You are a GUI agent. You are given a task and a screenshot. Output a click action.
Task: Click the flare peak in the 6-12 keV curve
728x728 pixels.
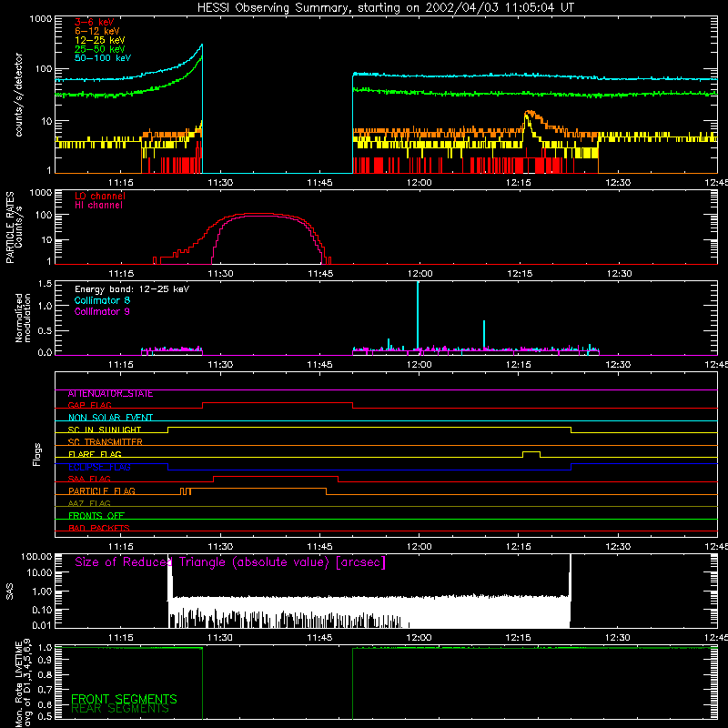click(x=529, y=112)
